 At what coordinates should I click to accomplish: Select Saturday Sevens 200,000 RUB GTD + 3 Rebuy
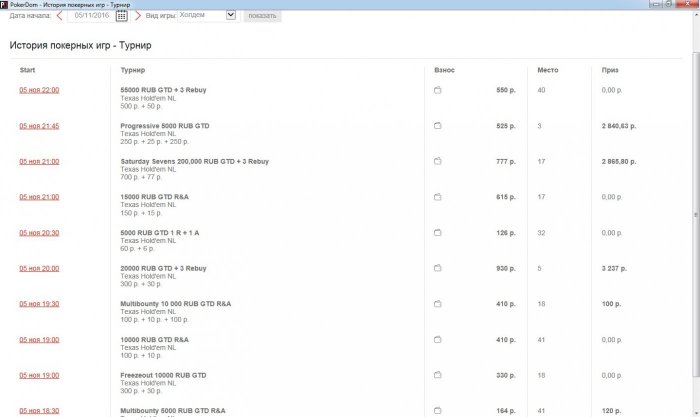click(x=195, y=161)
